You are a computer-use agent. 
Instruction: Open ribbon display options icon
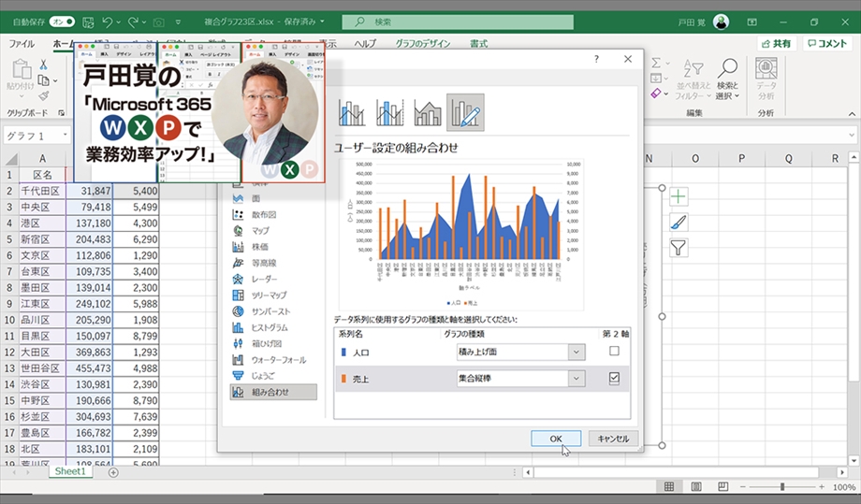[x=752, y=22]
